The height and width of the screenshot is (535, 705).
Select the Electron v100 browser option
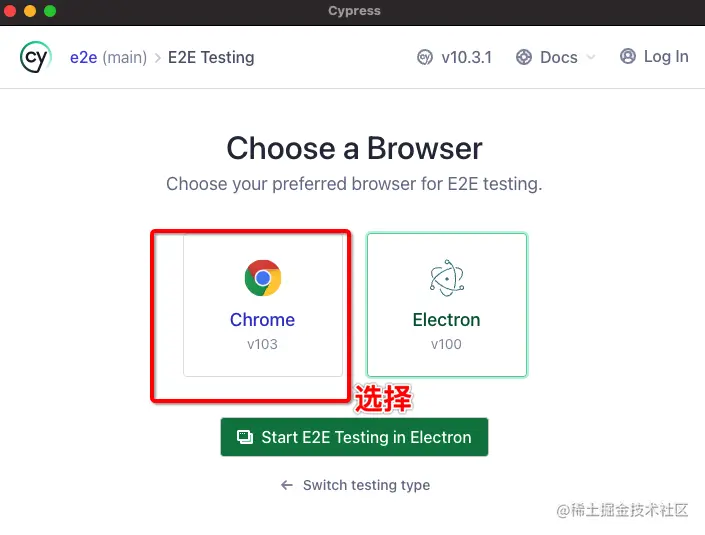point(446,305)
